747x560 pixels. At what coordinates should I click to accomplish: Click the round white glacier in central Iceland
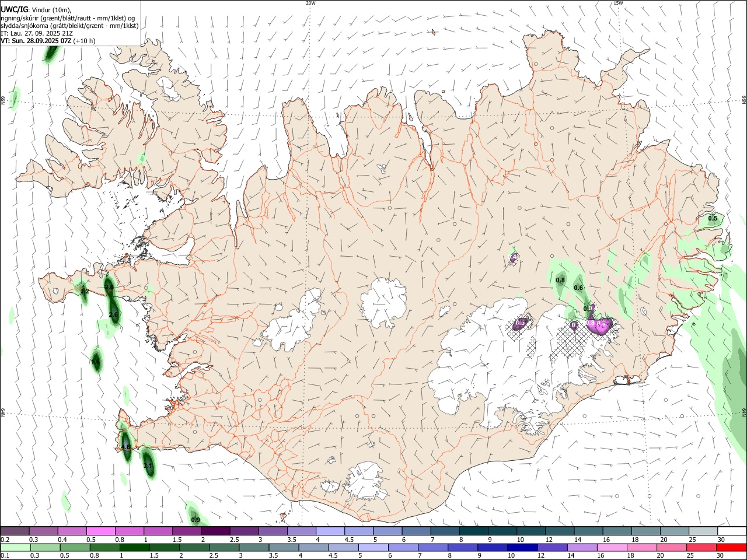pos(383,302)
